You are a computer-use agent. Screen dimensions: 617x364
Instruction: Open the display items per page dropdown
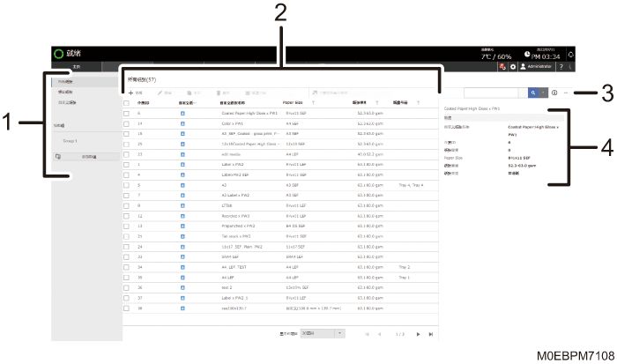323,333
